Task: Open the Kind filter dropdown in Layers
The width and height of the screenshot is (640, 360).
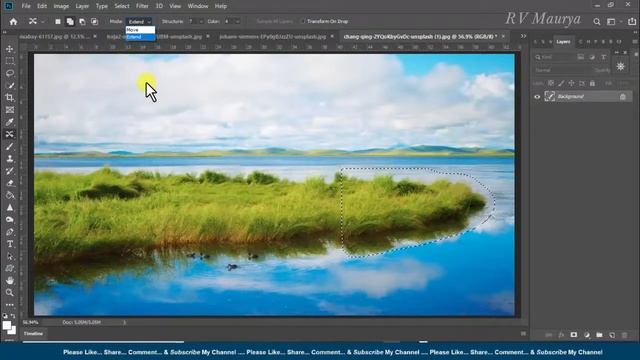Action: 554,57
